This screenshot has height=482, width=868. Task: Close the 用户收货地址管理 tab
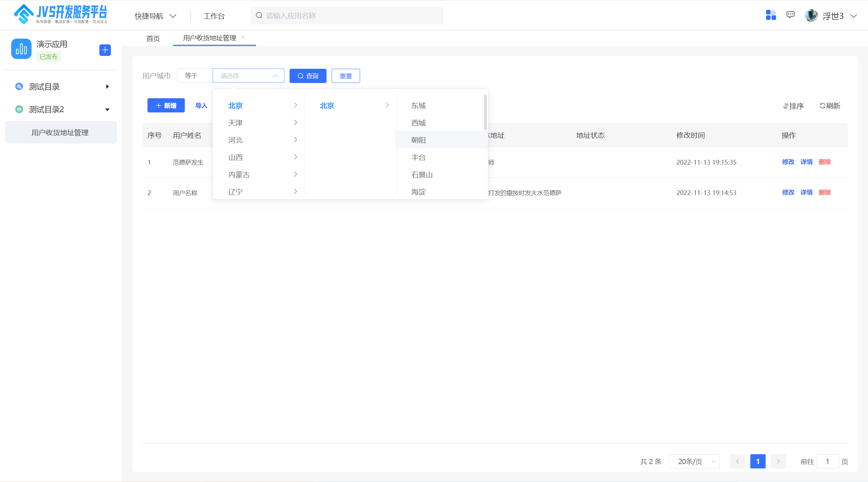pos(243,37)
